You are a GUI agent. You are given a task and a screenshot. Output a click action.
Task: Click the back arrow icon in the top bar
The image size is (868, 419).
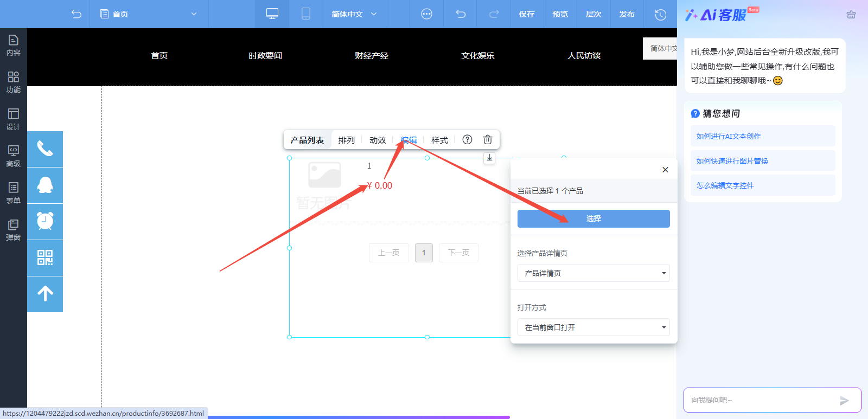click(76, 14)
